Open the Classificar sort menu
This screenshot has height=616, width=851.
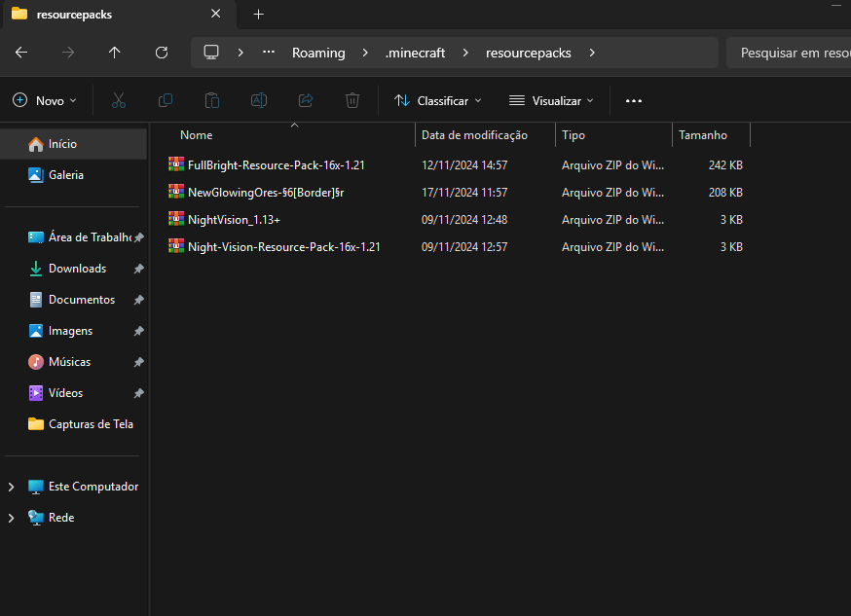(438, 101)
